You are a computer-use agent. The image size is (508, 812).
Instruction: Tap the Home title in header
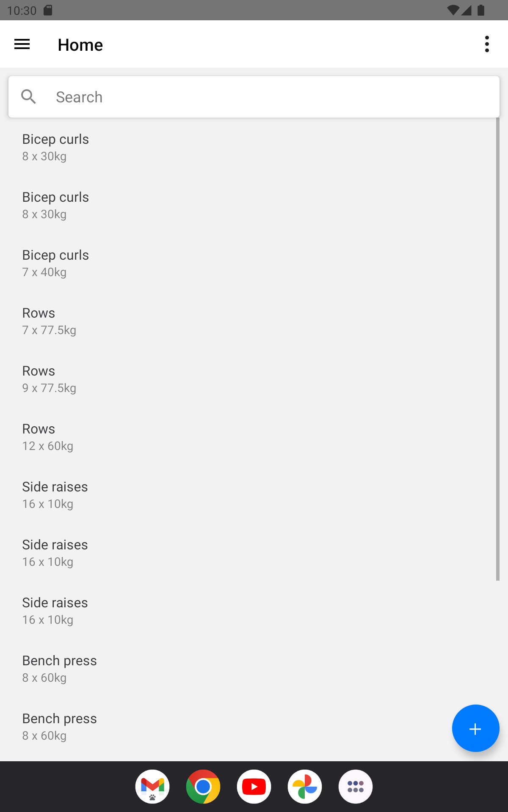80,45
